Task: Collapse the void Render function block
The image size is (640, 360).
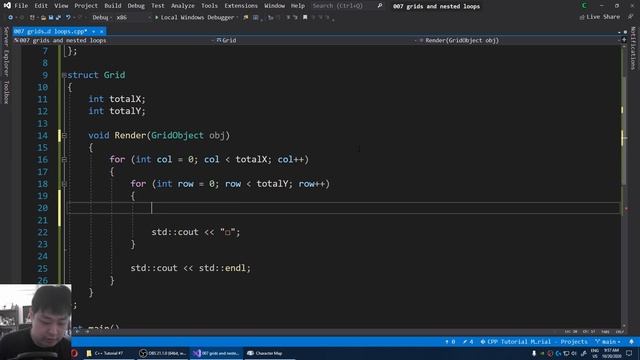Action: pos(64,136)
